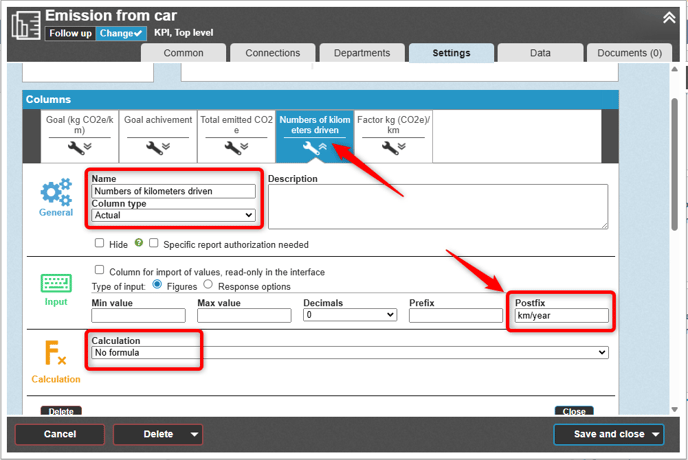The height and width of the screenshot is (460, 688).
Task: Open the Column type dropdown
Action: tap(173, 215)
